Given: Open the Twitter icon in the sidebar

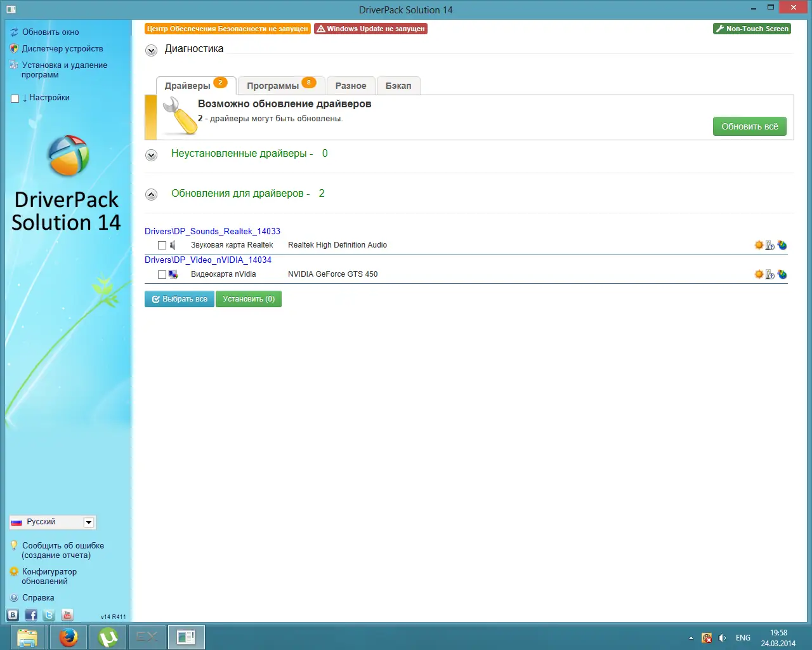Looking at the screenshot, I should coord(48,614).
